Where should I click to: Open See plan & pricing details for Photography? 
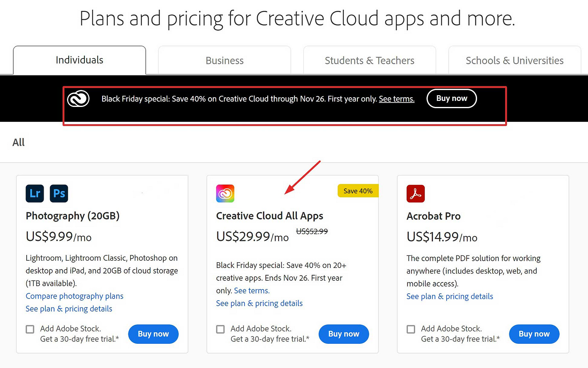(69, 309)
